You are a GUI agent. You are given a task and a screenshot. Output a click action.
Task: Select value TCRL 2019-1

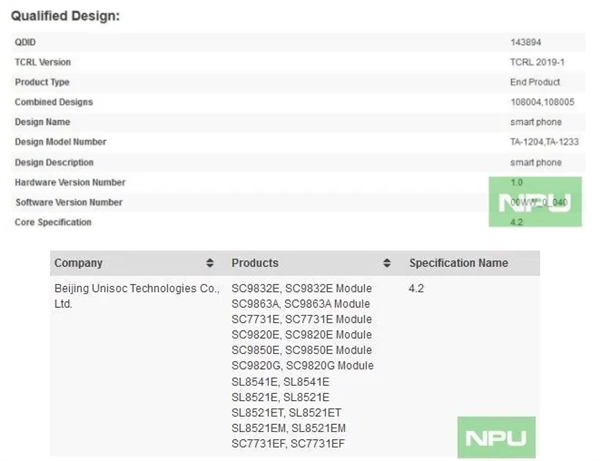pyautogui.click(x=537, y=62)
